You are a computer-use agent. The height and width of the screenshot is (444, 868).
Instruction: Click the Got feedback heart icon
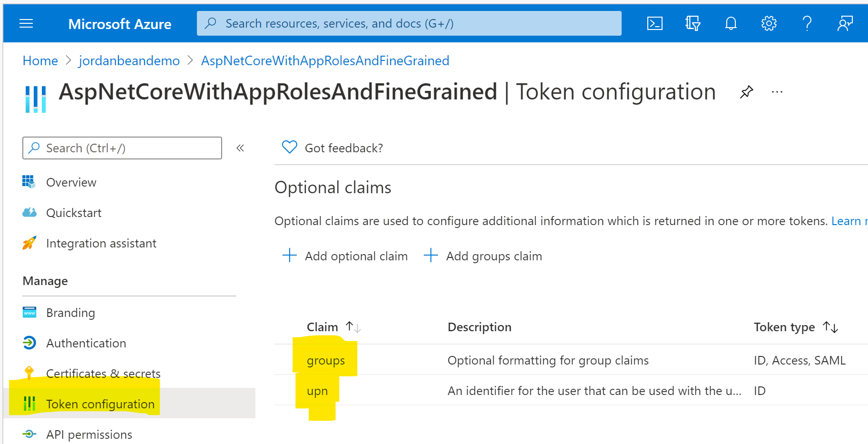click(289, 147)
